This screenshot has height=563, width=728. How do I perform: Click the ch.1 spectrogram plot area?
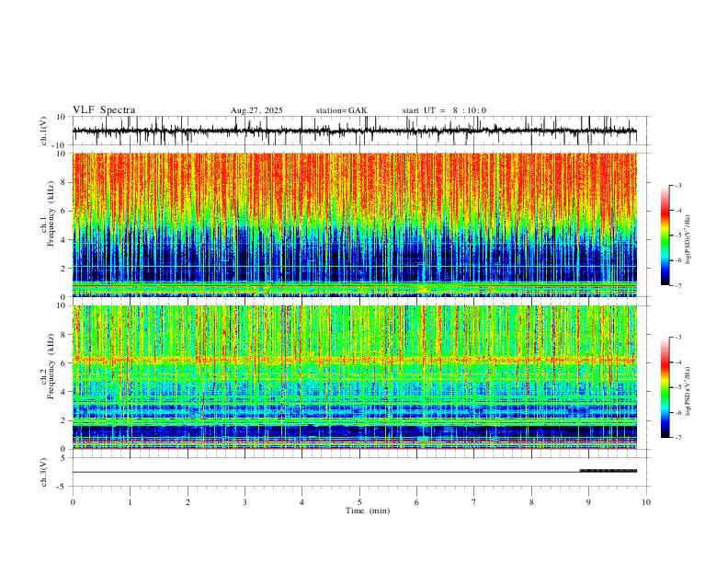coord(355,224)
